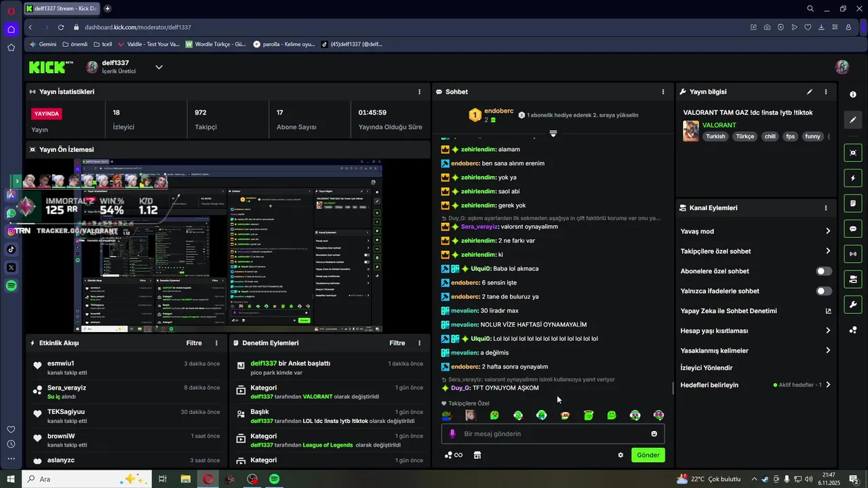Click esmwiu1 in Etkinlik Akışı
This screenshot has height=488, width=868.
(x=61, y=363)
